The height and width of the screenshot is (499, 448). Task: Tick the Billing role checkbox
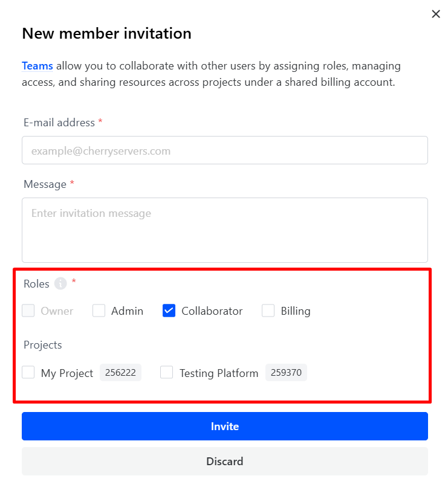pos(268,311)
